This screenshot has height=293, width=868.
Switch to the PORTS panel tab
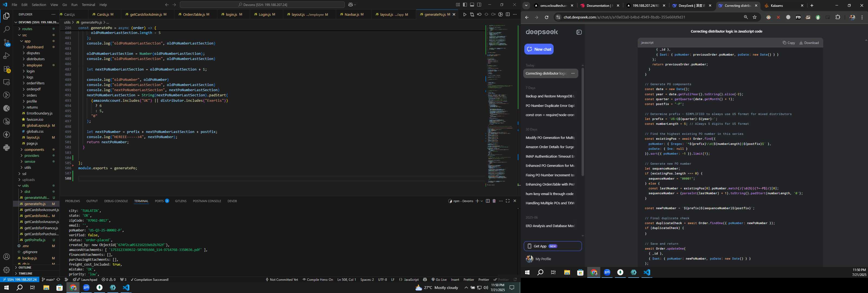point(162,201)
